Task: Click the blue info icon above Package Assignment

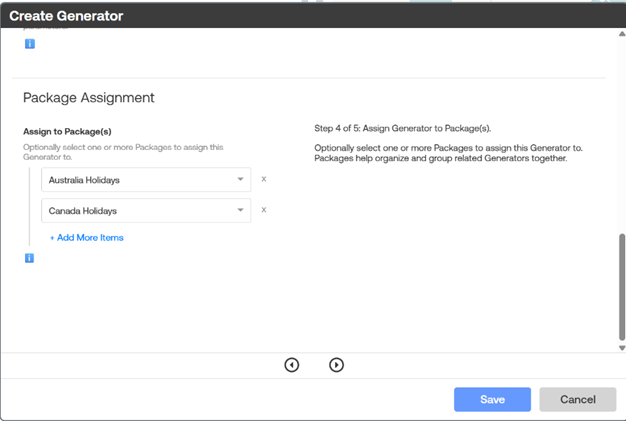Action: (30, 43)
